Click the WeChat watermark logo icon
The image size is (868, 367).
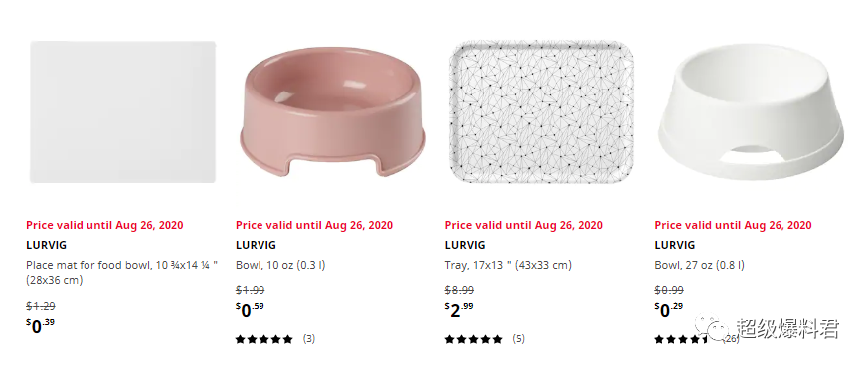[711, 329]
